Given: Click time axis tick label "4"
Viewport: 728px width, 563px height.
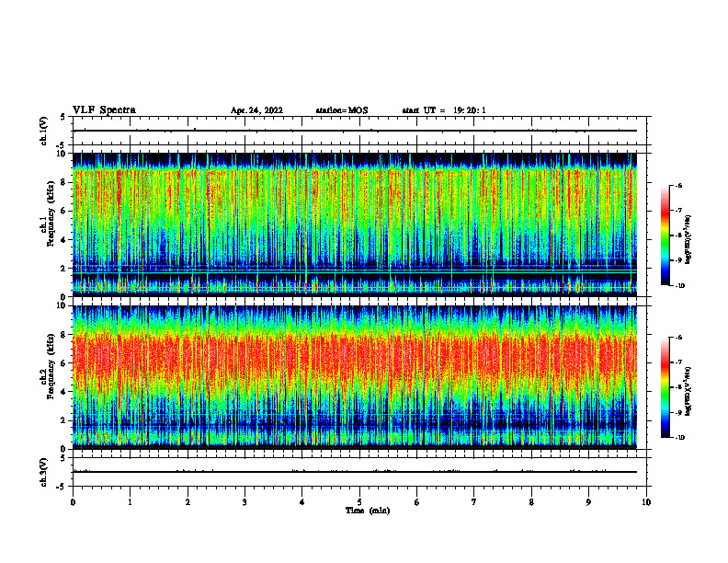Looking at the screenshot, I should (301, 502).
